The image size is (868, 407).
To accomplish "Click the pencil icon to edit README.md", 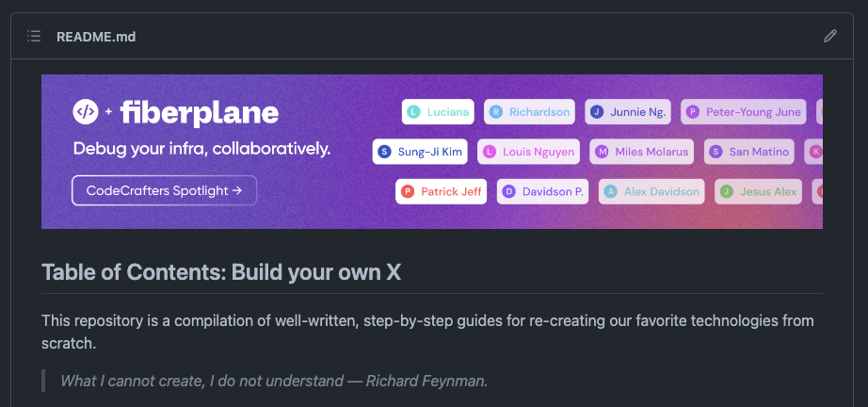I will point(829,37).
